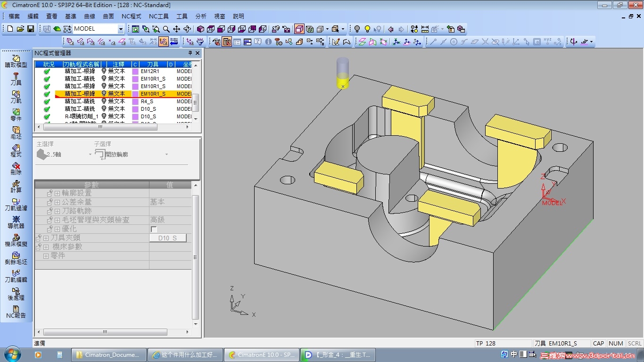The width and height of the screenshot is (644, 362).
Task: Click the D10_S tool holder button
Action: [x=168, y=238]
